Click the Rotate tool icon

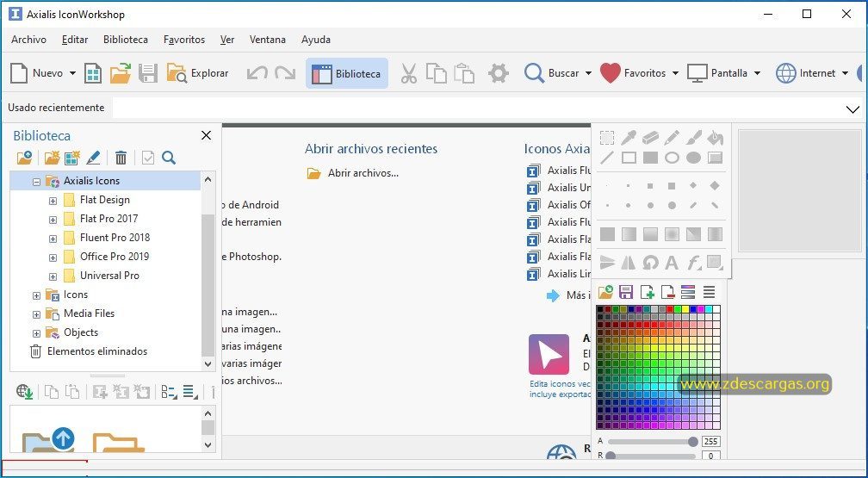point(650,262)
